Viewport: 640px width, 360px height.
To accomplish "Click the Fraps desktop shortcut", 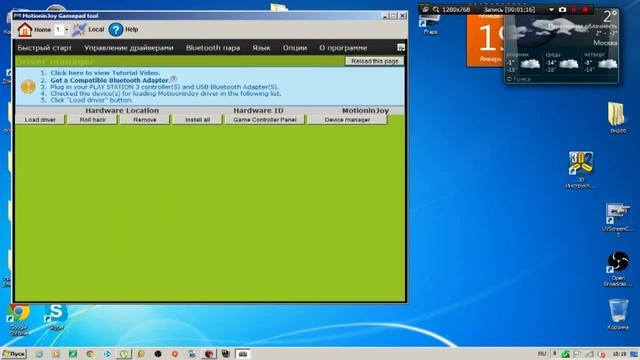I will [x=430, y=24].
